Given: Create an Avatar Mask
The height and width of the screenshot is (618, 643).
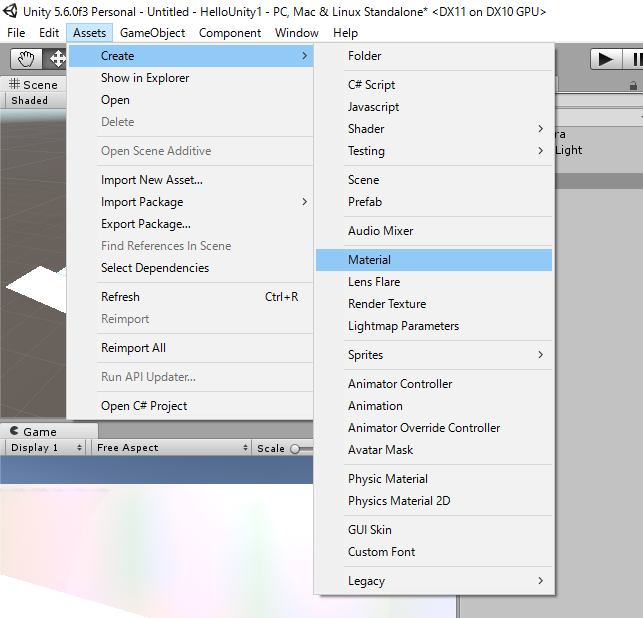Looking at the screenshot, I should tap(434, 450).
